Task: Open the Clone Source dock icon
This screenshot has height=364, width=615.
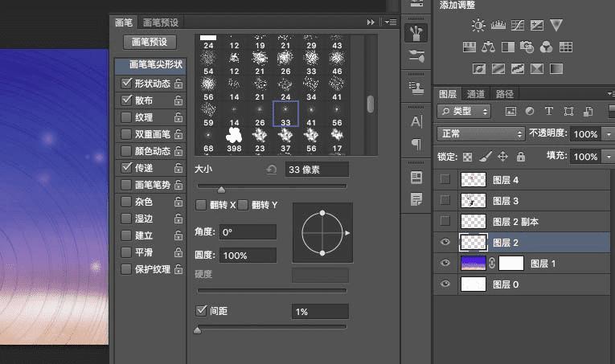Action: click(416, 88)
